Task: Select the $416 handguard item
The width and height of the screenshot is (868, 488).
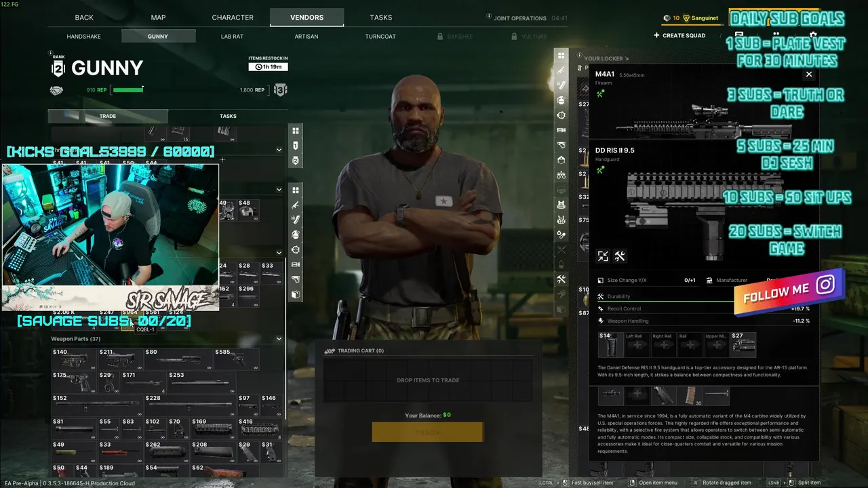Action: pyautogui.click(x=259, y=428)
